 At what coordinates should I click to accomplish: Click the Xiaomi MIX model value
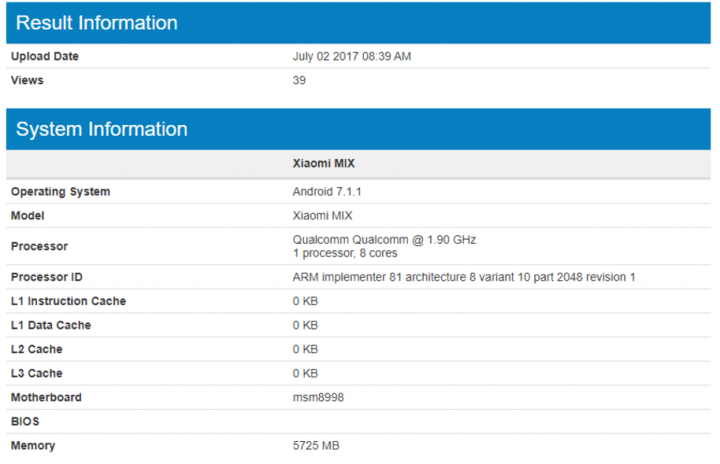322,216
